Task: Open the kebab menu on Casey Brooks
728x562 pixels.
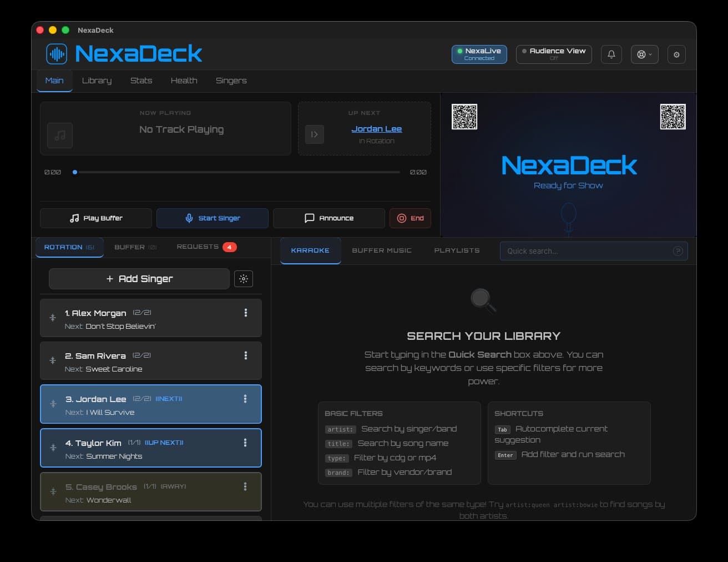Action: pos(245,486)
